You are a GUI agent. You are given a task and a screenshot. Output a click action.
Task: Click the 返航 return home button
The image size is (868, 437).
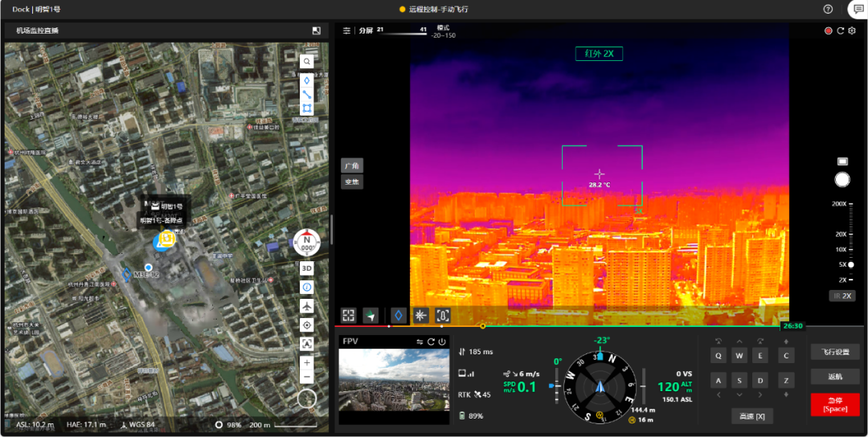pyautogui.click(x=835, y=376)
